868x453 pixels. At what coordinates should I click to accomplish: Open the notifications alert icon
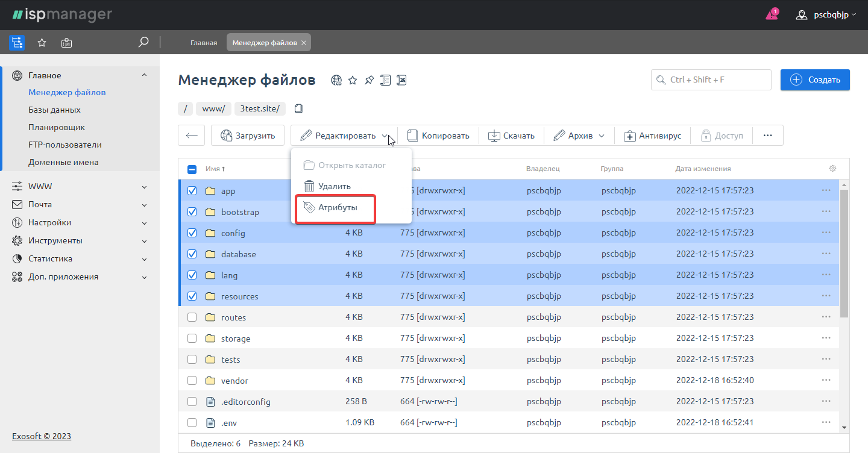point(772,14)
